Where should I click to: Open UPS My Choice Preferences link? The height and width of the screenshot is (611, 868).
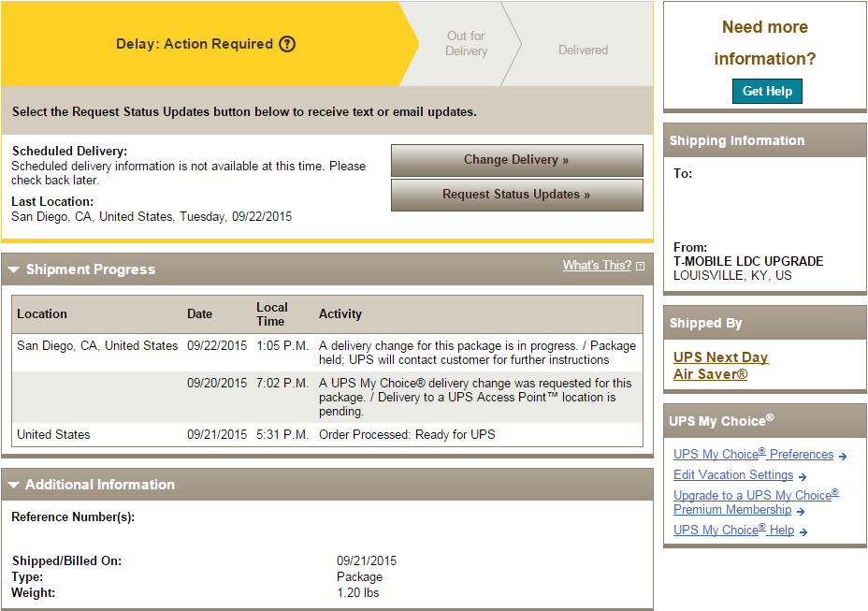753,454
